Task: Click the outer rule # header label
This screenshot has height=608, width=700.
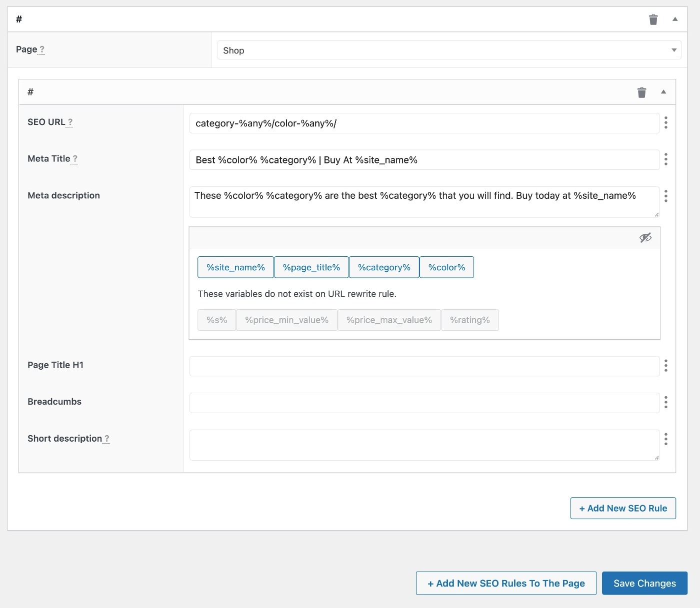Action: tap(19, 19)
